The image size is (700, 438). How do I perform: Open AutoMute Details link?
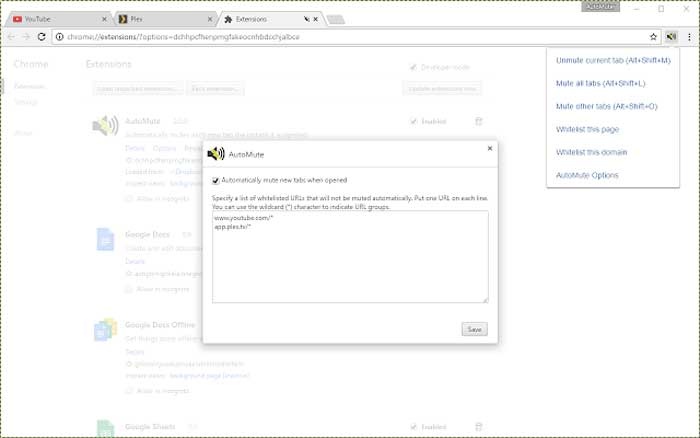[134, 148]
